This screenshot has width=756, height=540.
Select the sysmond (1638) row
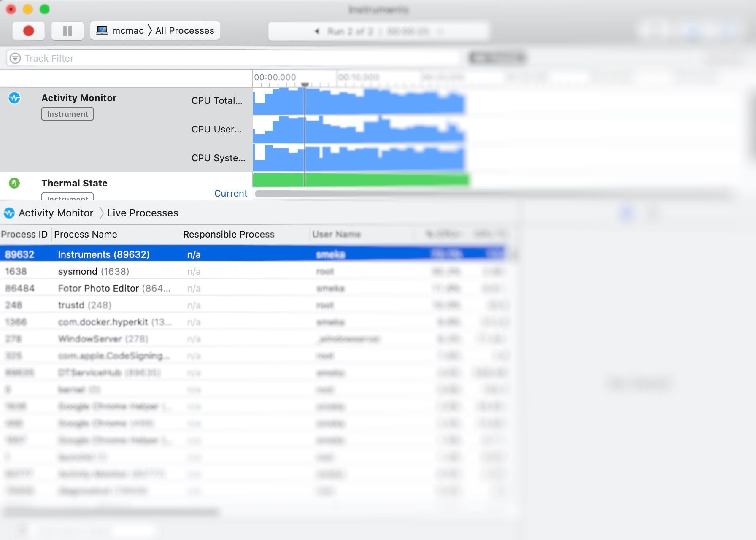[x=253, y=271]
